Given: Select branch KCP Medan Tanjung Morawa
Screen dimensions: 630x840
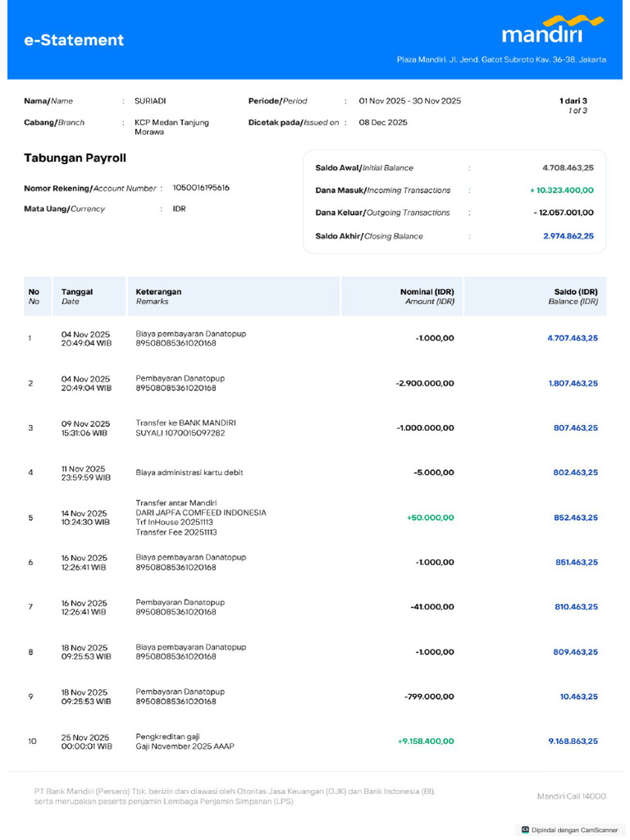Looking at the screenshot, I should [x=171, y=127].
